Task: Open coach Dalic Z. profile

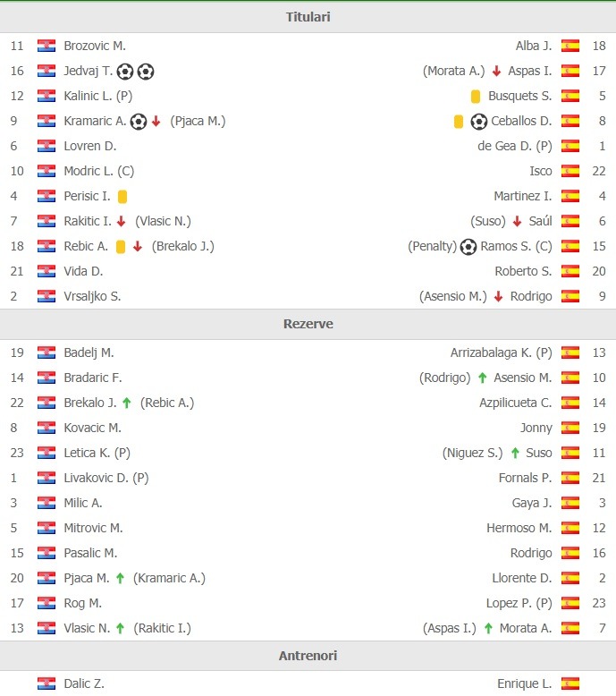Action: click(84, 683)
